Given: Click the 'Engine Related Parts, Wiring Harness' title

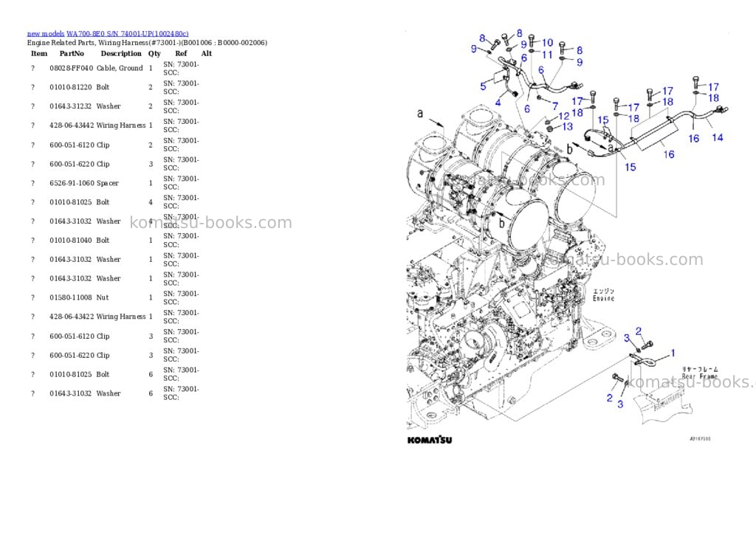Looking at the screenshot, I should 147,42.
